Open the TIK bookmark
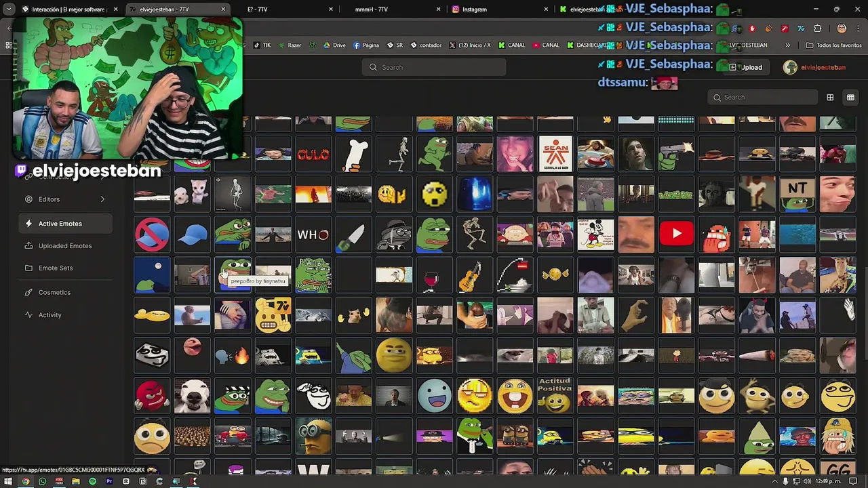The height and width of the screenshot is (488, 868). [262, 45]
